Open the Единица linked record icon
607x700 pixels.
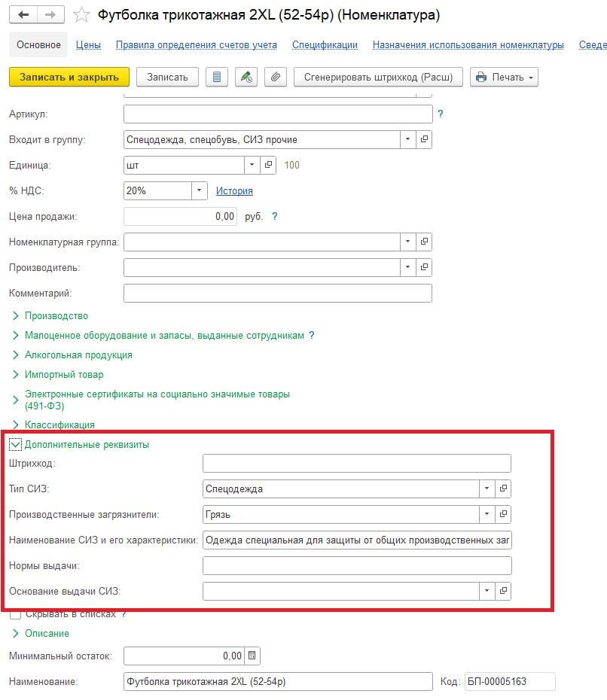[268, 165]
